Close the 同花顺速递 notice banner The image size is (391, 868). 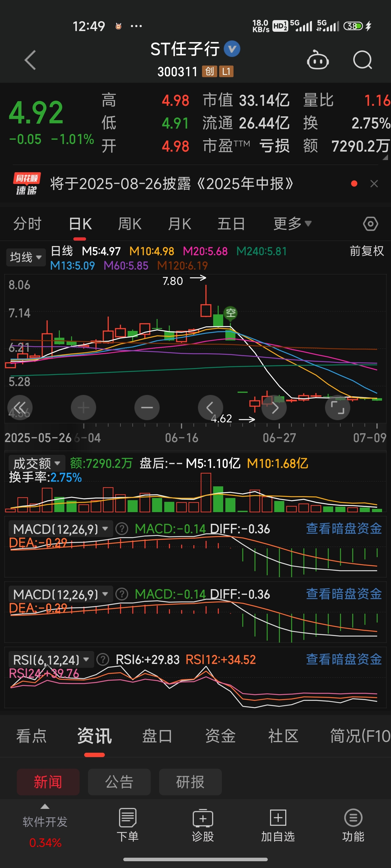(374, 184)
